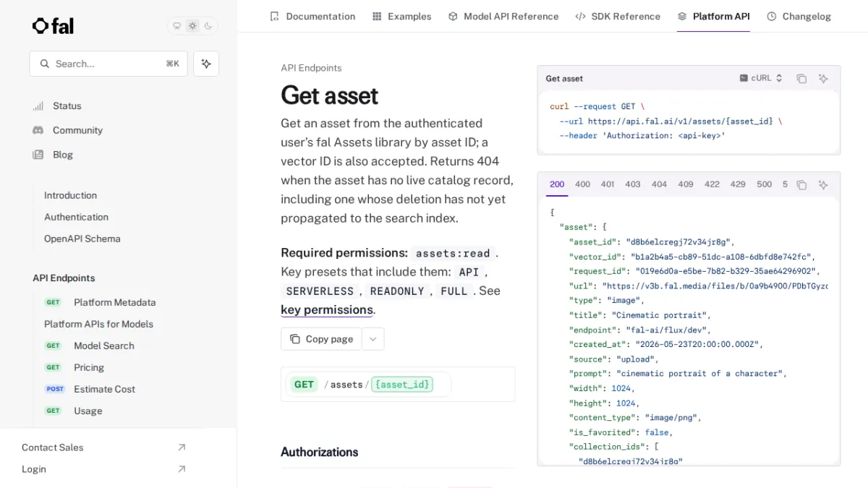The image size is (868, 488).
Task: Open Model API Reference tab
Action: (503, 16)
